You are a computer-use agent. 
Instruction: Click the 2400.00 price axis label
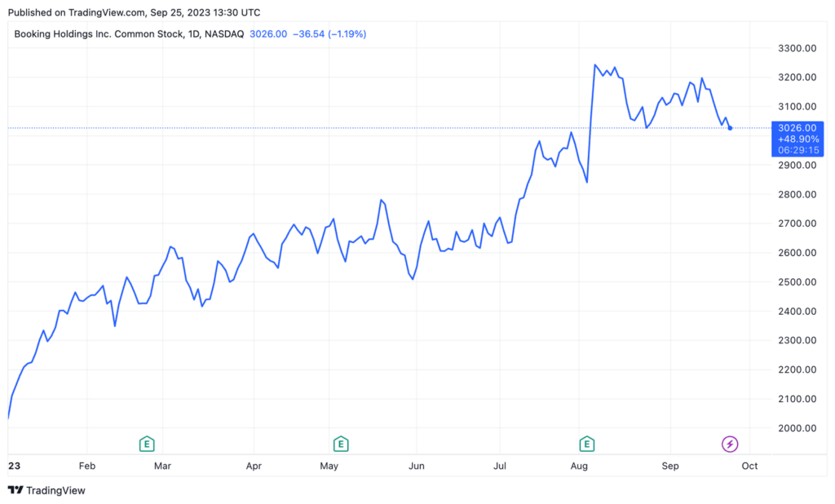(797, 312)
